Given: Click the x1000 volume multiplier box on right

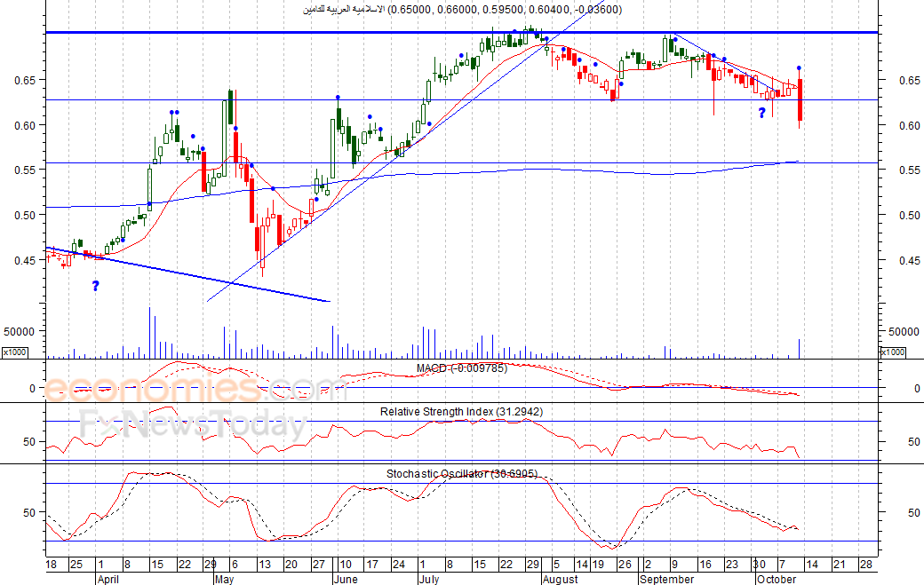Looking at the screenshot, I should tap(893, 352).
